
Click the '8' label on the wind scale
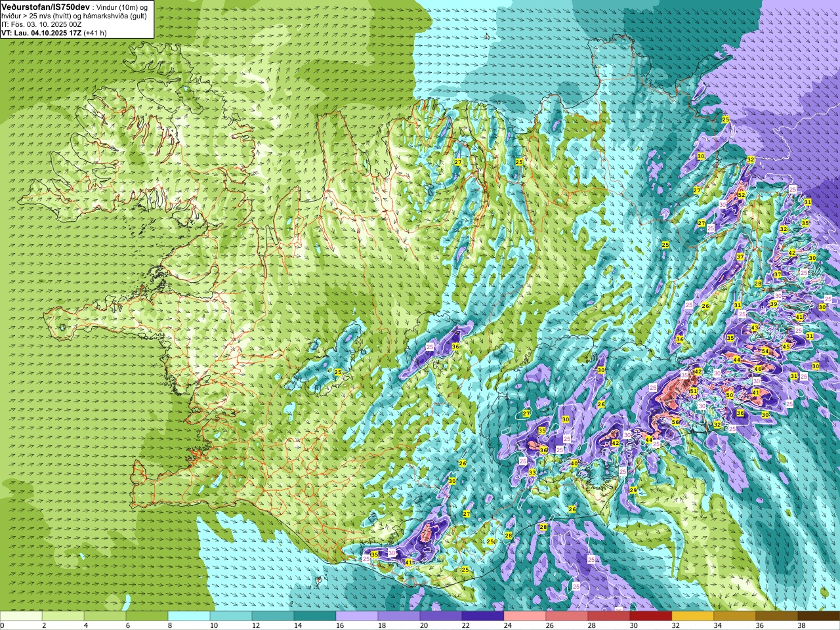click(x=170, y=625)
